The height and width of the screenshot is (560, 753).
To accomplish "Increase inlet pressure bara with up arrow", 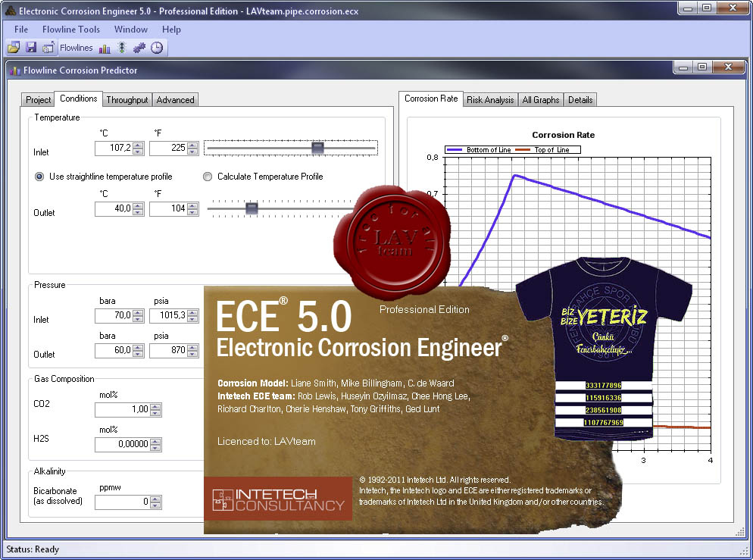I will [139, 313].
